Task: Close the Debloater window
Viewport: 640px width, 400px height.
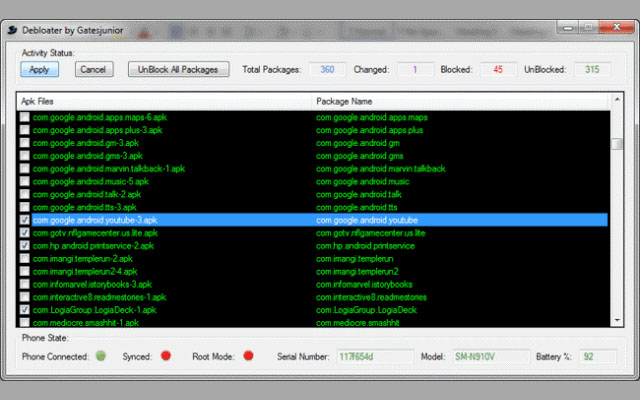Action: [x=616, y=27]
